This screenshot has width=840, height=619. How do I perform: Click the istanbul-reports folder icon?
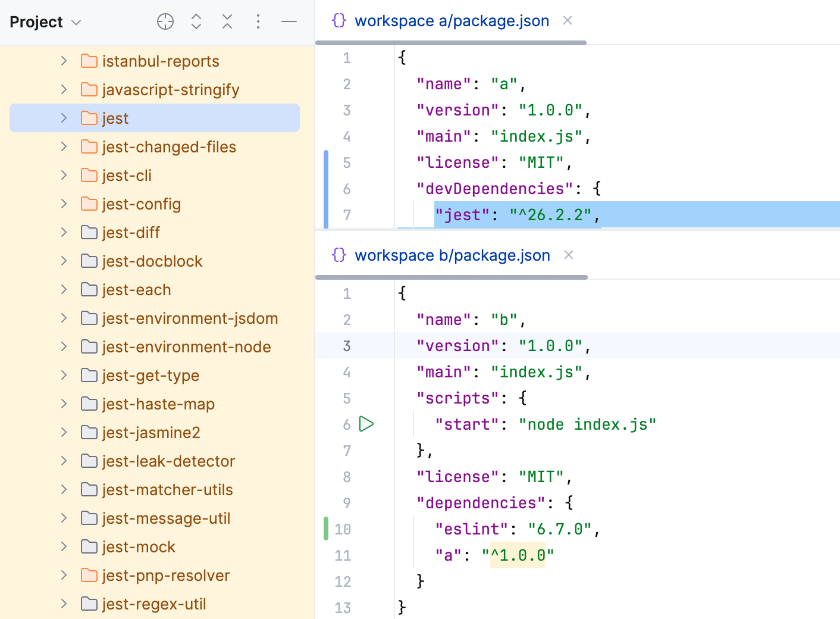(89, 61)
